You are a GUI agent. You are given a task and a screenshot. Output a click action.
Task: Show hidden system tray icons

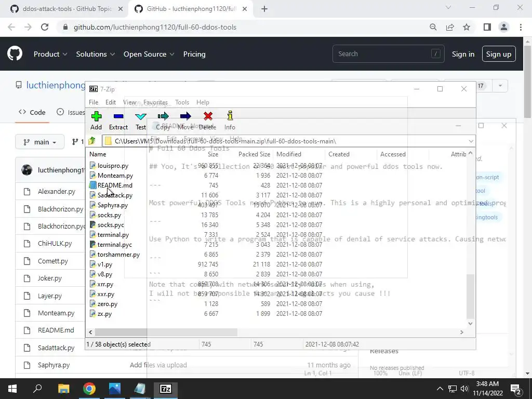pos(440,389)
